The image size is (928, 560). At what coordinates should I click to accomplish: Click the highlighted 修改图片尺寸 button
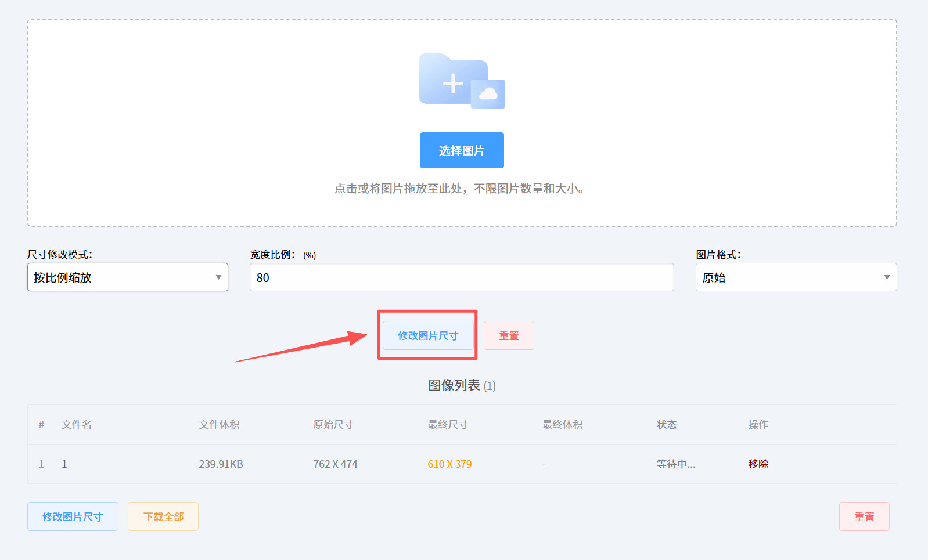tap(428, 335)
